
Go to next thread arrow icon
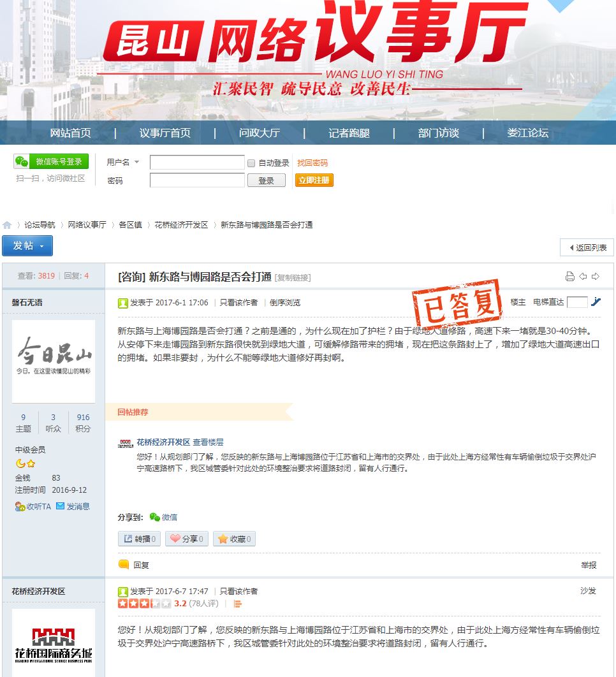pos(596,277)
